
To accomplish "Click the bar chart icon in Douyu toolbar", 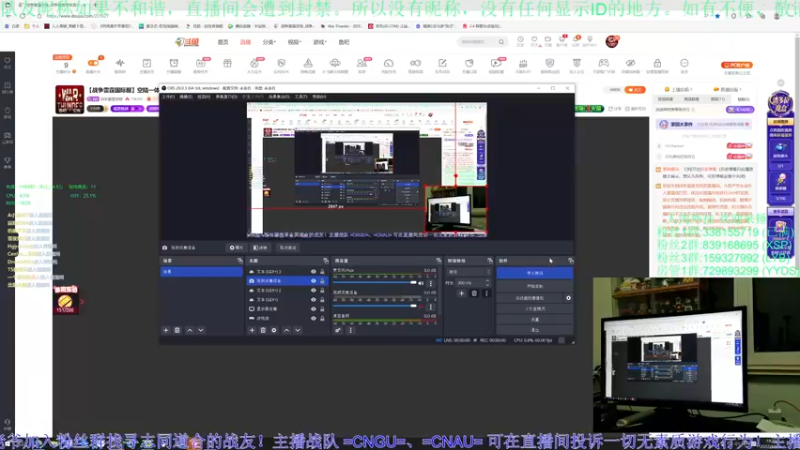I will coord(523,63).
